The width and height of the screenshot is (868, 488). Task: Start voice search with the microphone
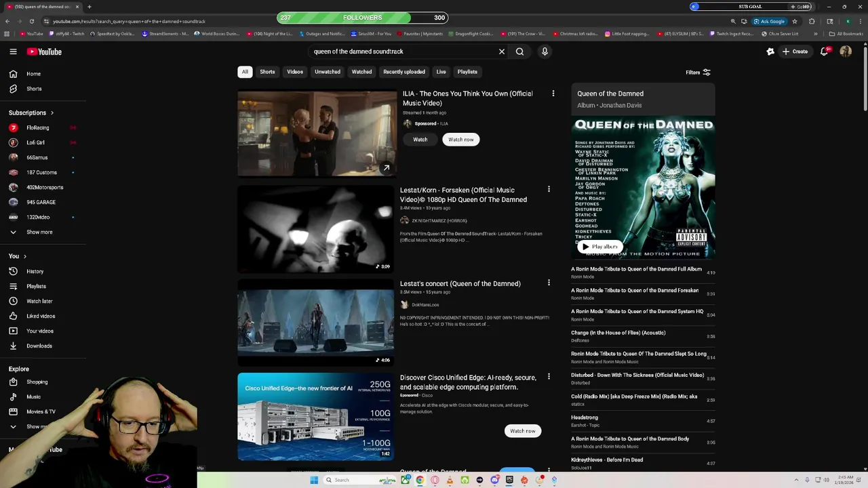click(x=545, y=52)
